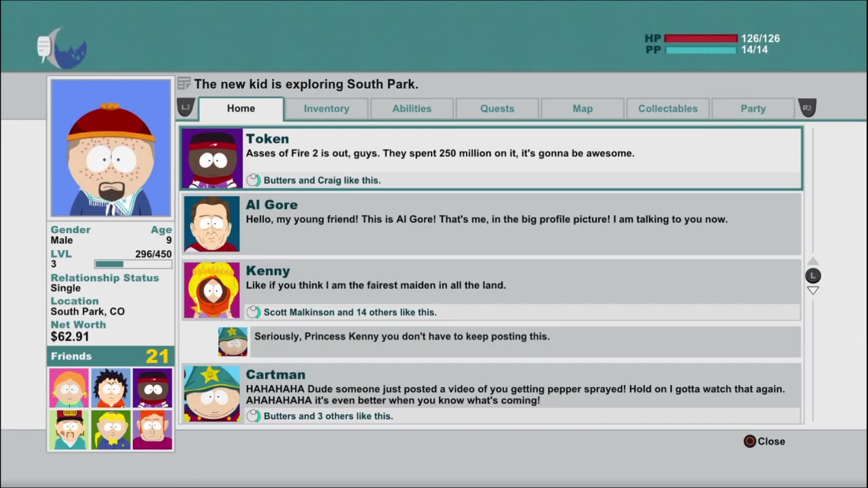868x488 pixels.
Task: Switch to the Abilities tab
Action: point(412,108)
